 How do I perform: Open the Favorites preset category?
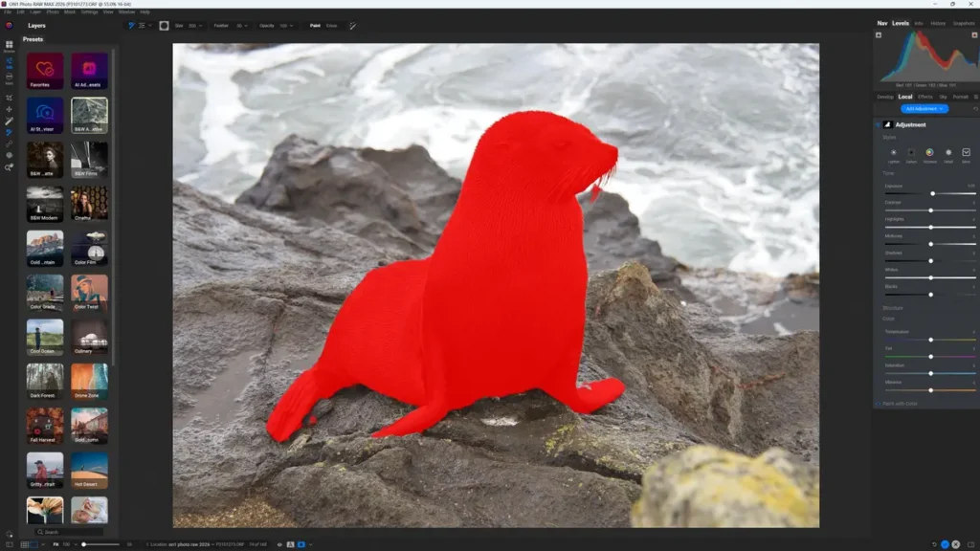tap(45, 71)
